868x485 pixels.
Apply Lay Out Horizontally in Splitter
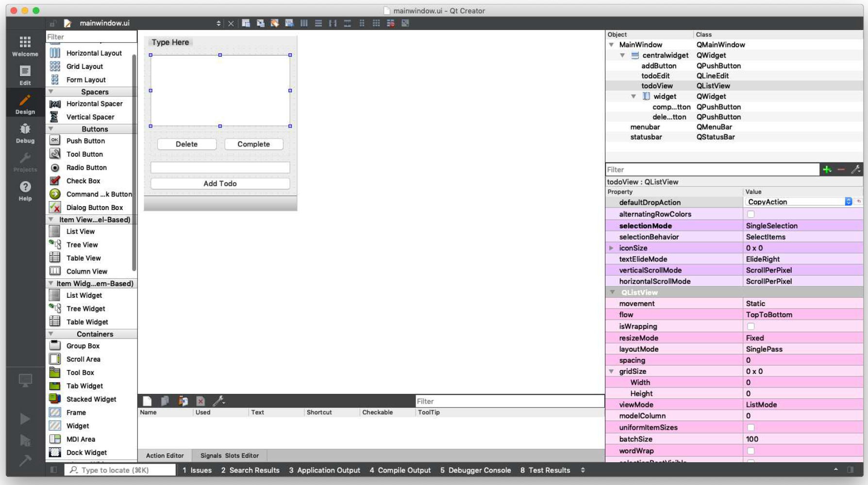click(x=333, y=23)
